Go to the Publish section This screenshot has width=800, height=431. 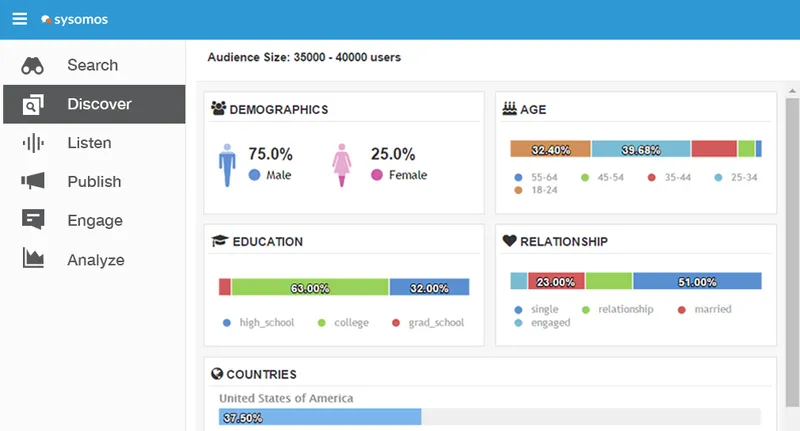click(x=94, y=182)
